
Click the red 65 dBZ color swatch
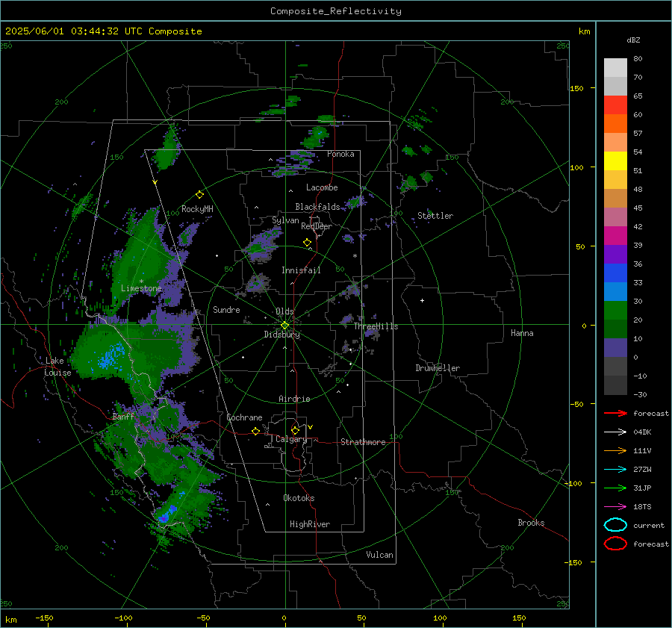615,105
